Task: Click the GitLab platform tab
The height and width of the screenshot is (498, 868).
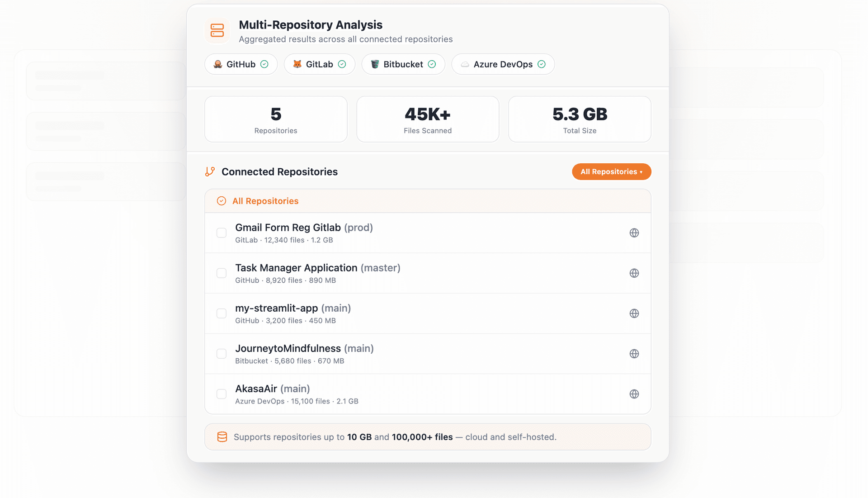Action: [x=319, y=64]
